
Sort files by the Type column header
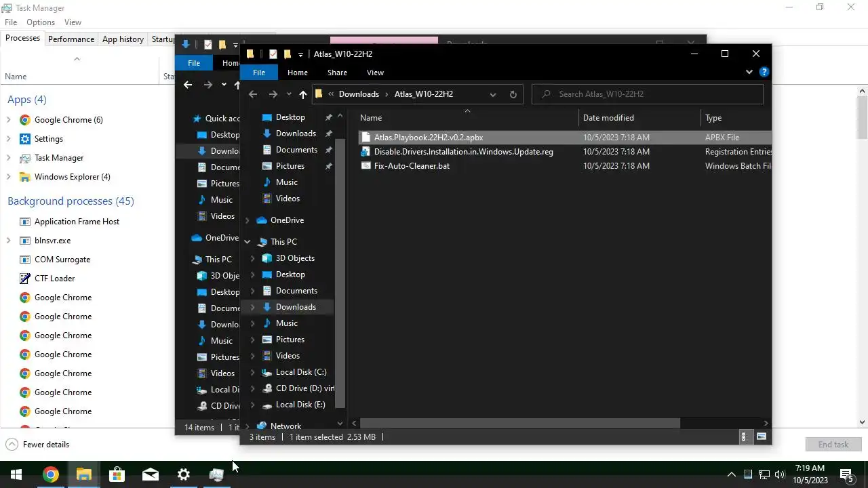click(x=736, y=118)
